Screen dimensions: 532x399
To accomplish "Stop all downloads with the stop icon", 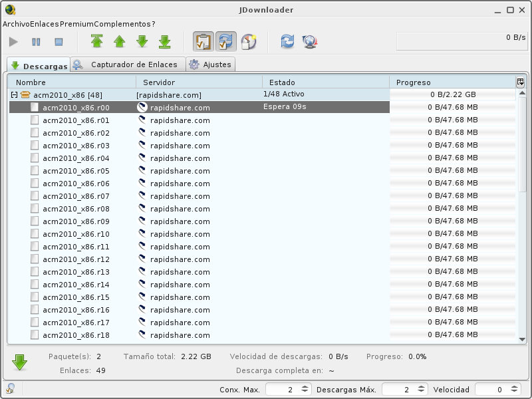I will point(59,42).
